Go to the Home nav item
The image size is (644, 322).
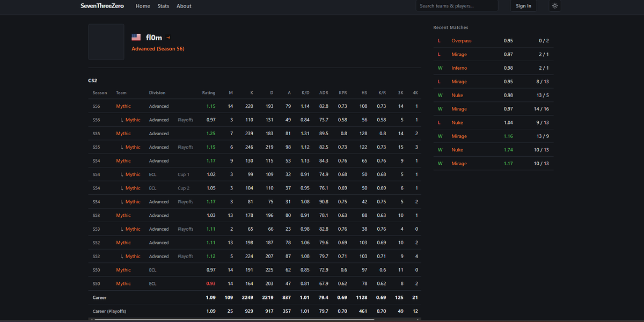click(143, 6)
